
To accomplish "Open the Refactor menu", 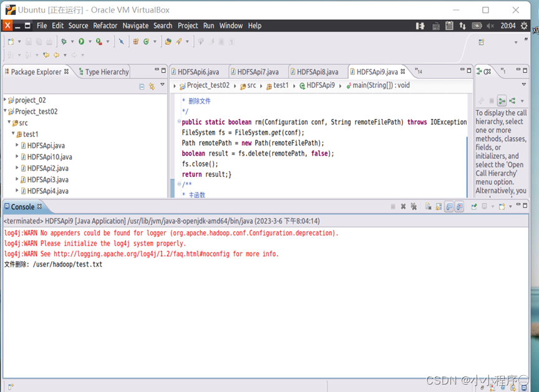I will (105, 26).
